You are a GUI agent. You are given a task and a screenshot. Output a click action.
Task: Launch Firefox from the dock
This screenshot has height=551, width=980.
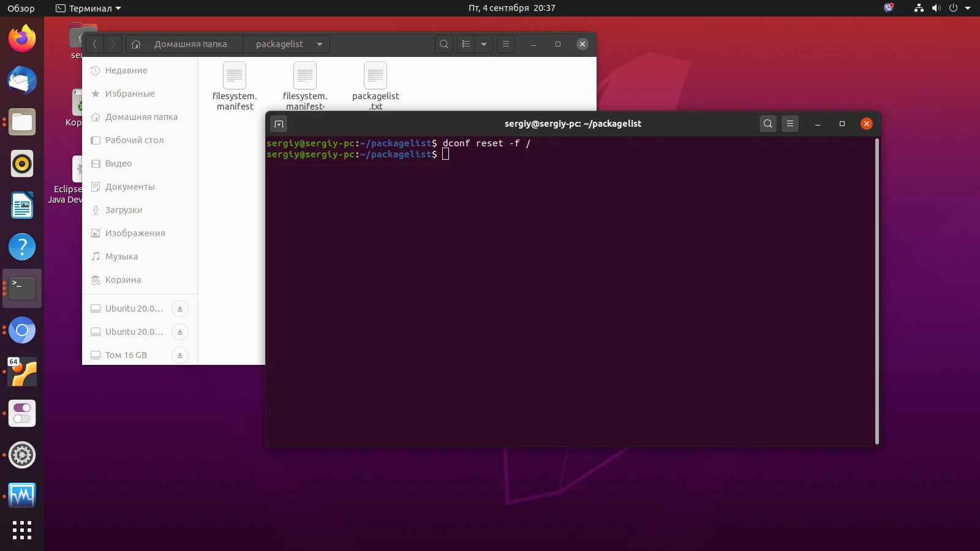[x=22, y=39]
